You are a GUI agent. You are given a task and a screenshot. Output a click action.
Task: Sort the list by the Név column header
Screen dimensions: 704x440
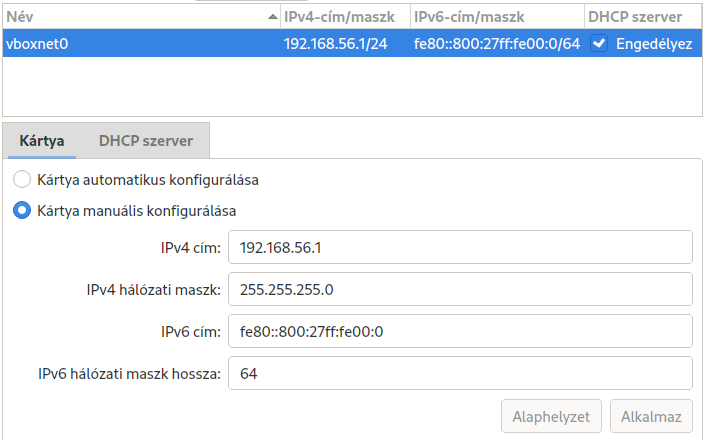pyautogui.click(x=141, y=17)
